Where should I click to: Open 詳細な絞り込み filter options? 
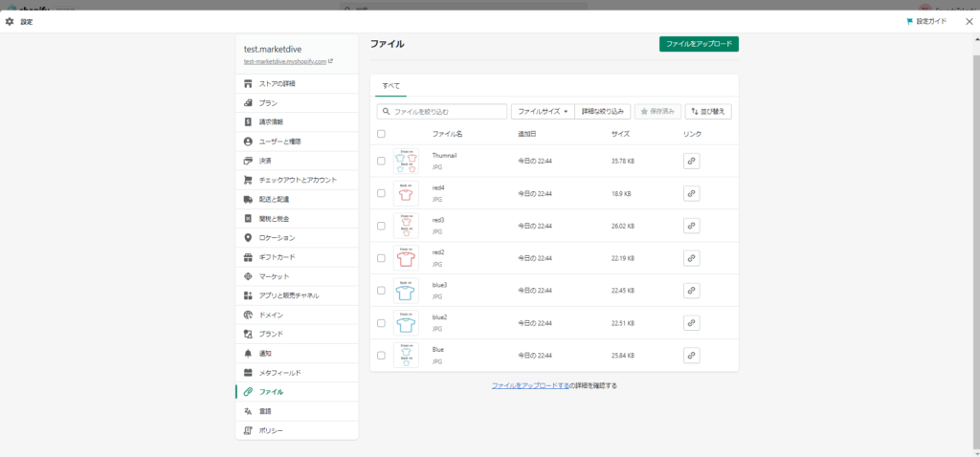point(603,112)
